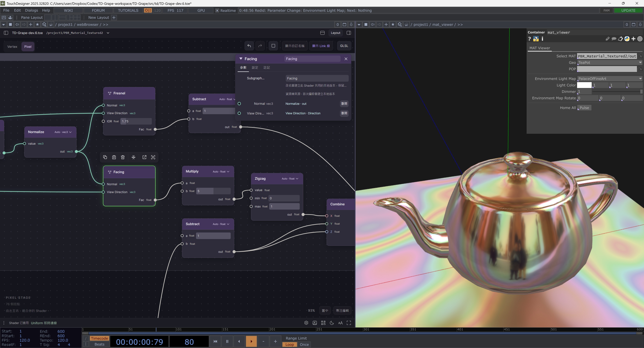The width and height of the screenshot is (644, 348).
Task: Open Normalize node type dropdown
Action: (63, 132)
